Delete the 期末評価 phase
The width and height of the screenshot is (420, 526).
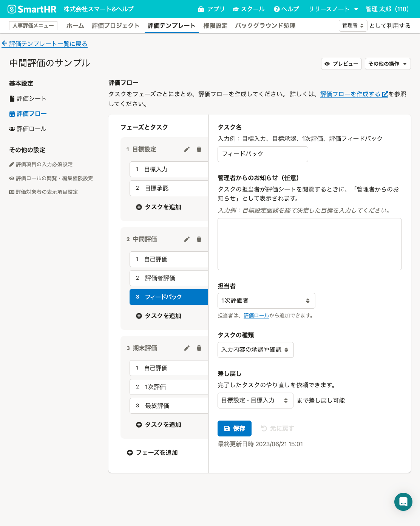[x=199, y=348]
